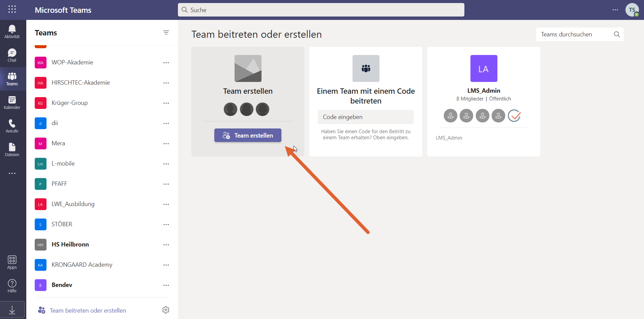Go to Anrufe calls section
This screenshot has height=319, width=644.
coord(12,126)
